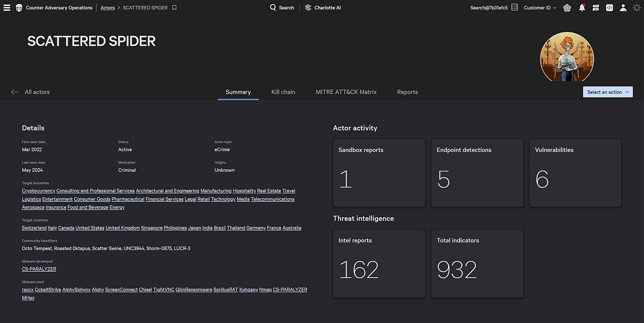
Task: Open the CS-PARALYZER malware link
Action: pyautogui.click(x=39, y=269)
